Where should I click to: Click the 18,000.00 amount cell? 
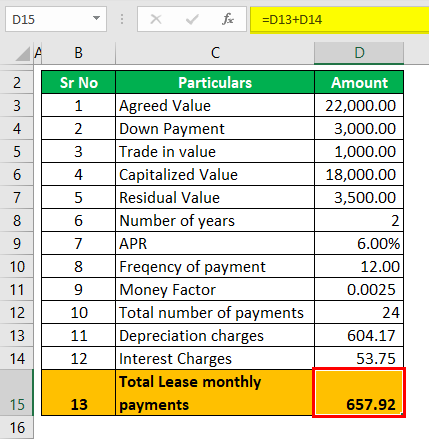[x=359, y=174]
